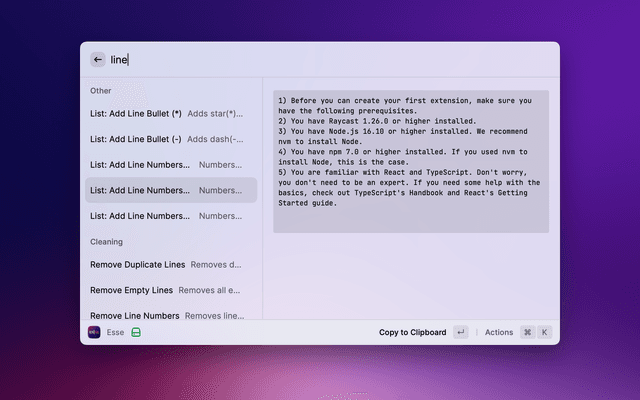The height and width of the screenshot is (400, 640).
Task: Click the Command key icon
Action: [x=527, y=332]
